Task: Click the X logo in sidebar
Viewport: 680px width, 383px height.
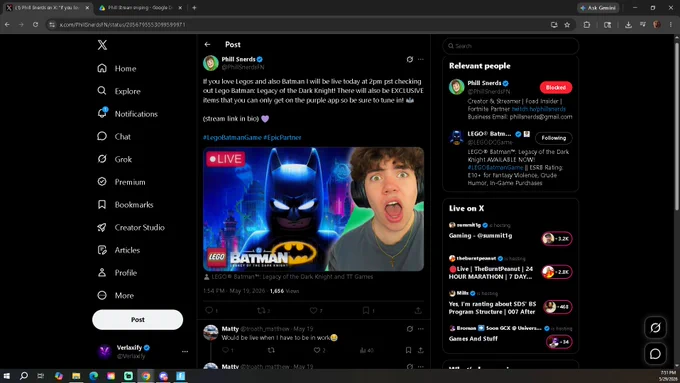Action: point(102,45)
